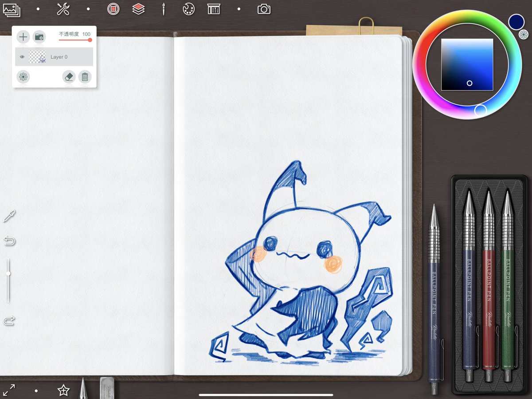The height and width of the screenshot is (399, 532).
Task: Select the Layer 0 thumbnail
Action: click(x=37, y=57)
